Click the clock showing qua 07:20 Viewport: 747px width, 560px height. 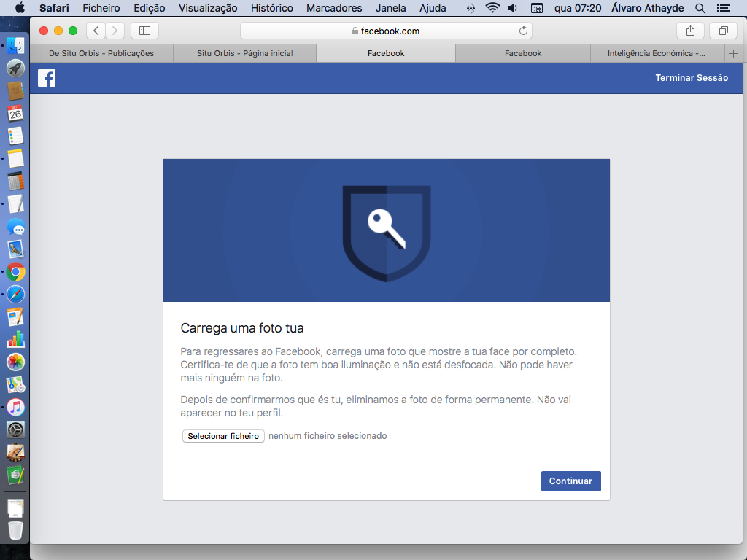tap(578, 8)
